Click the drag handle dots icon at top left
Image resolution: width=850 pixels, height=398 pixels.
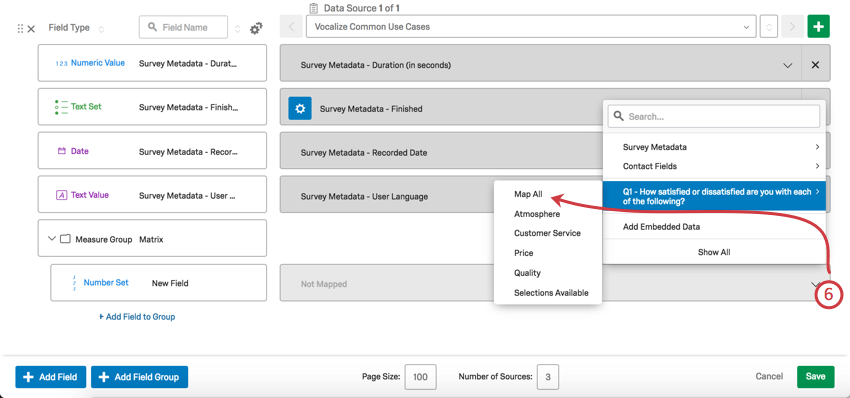pos(20,28)
